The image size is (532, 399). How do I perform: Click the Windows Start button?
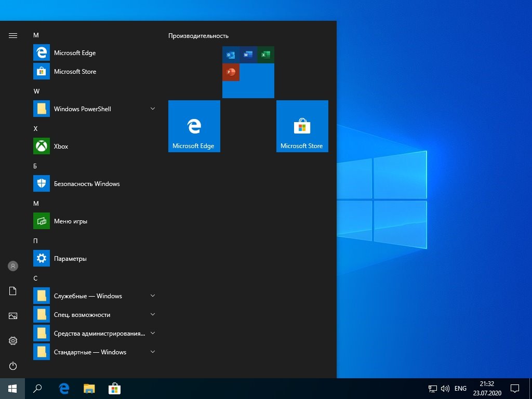coord(12,389)
